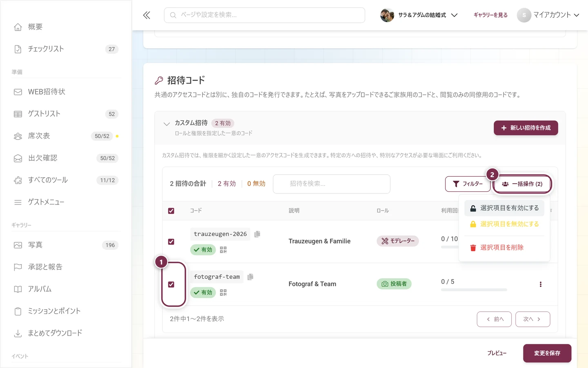The height and width of the screenshot is (368, 588).
Task: Click the ゲストリスト table icon
Action: (x=18, y=114)
